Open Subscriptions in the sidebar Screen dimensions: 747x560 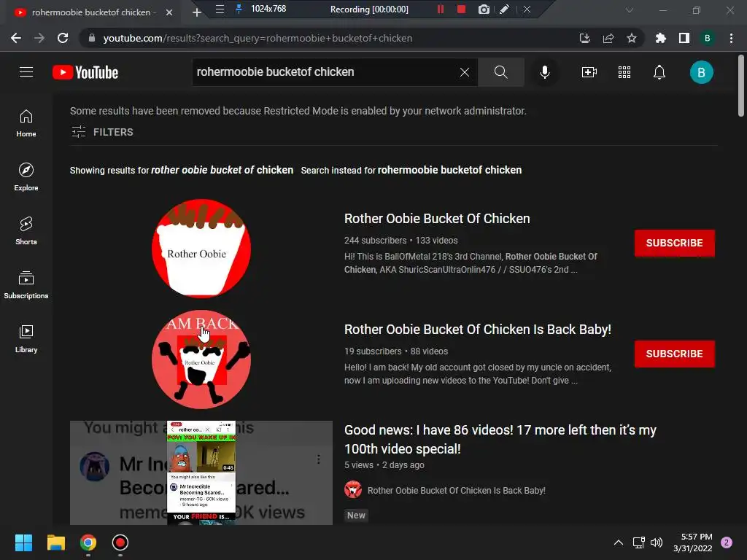pyautogui.click(x=26, y=285)
